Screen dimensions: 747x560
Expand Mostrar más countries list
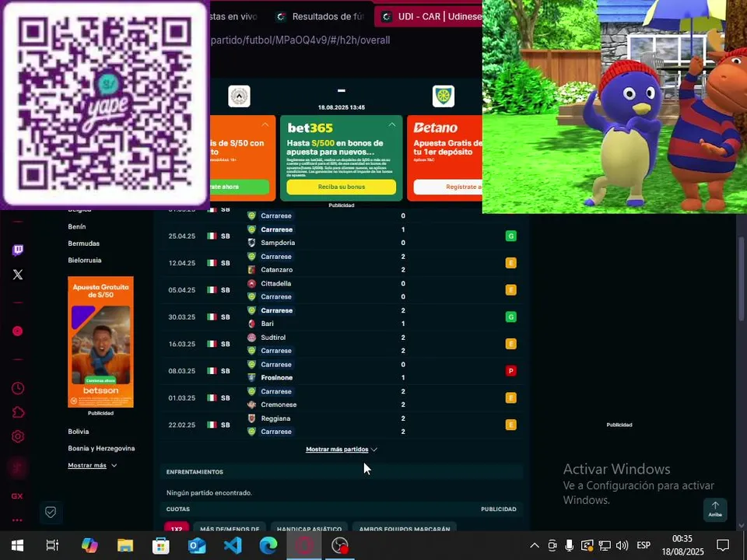tap(93, 465)
